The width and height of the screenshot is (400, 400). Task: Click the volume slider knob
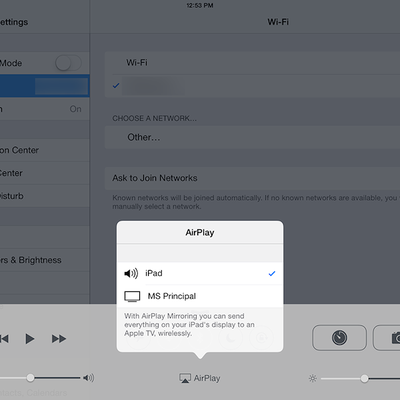(x=30, y=378)
